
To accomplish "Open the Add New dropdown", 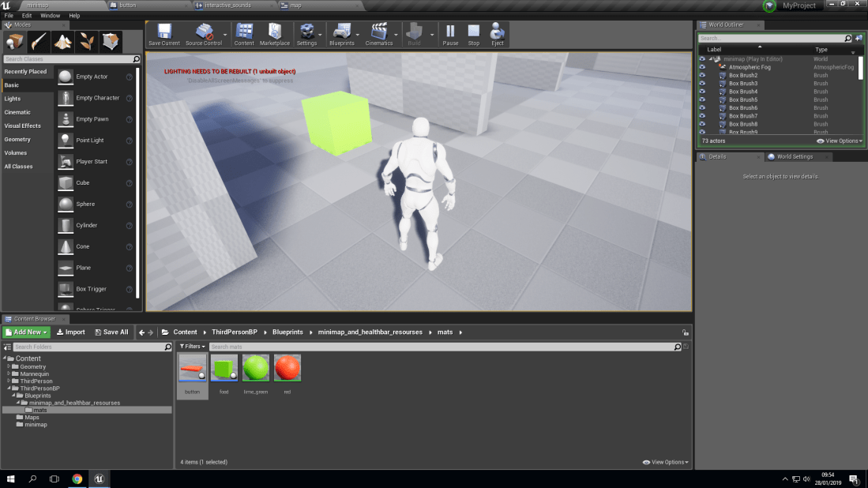I will 24,332.
